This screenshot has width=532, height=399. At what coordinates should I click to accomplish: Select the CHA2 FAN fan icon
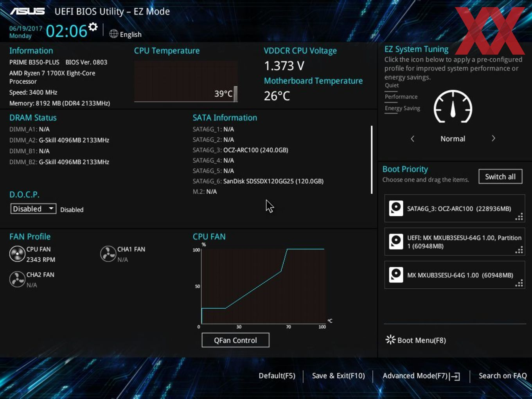[17, 279]
